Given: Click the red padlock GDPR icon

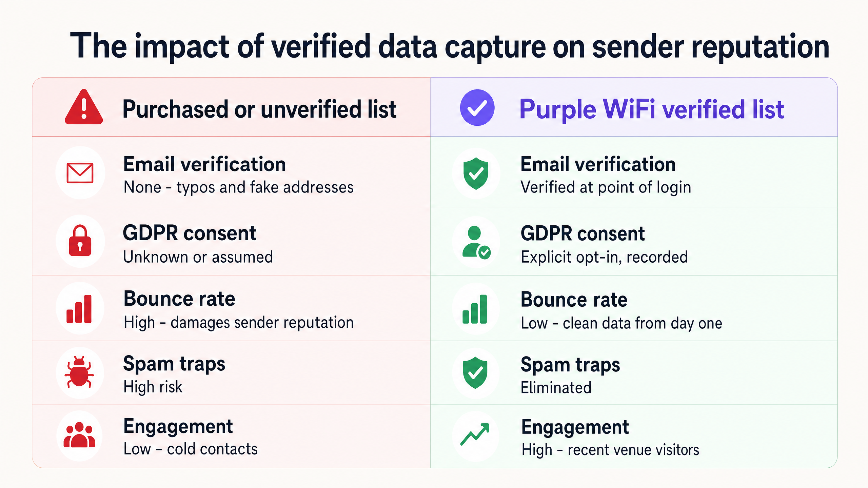Looking at the screenshot, I should tap(80, 241).
